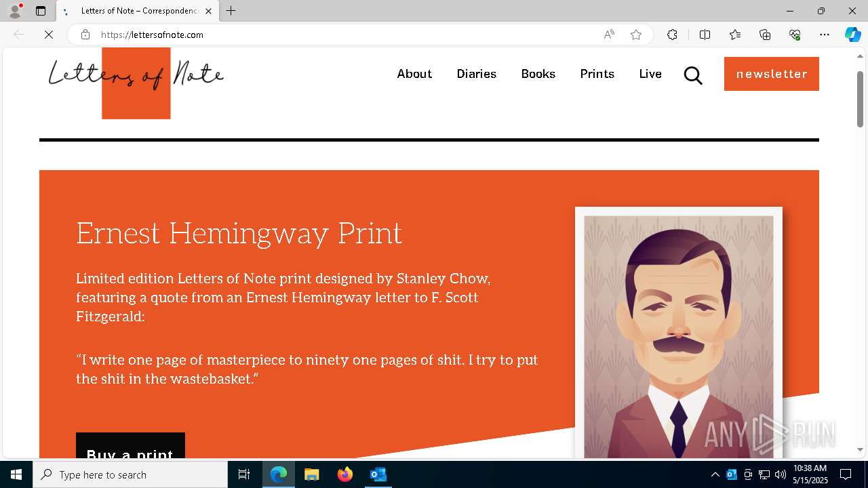Click the Buy a print button

coord(130,446)
